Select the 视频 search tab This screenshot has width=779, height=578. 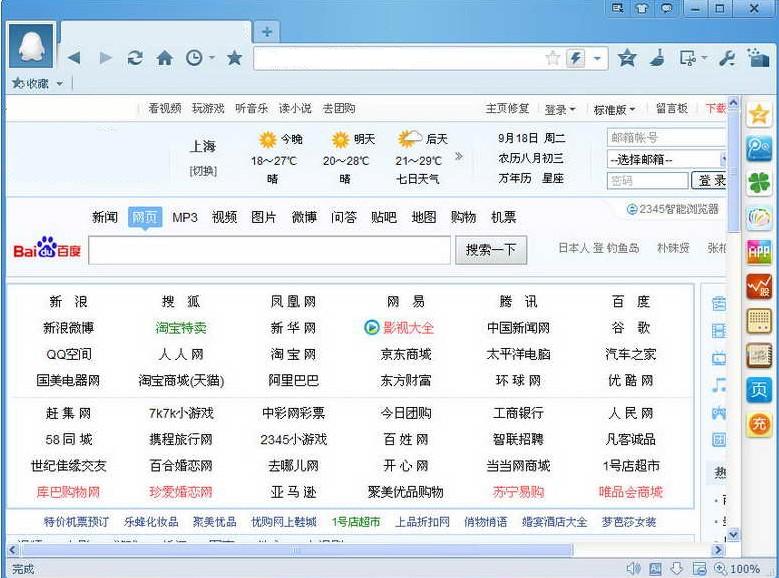coord(224,217)
